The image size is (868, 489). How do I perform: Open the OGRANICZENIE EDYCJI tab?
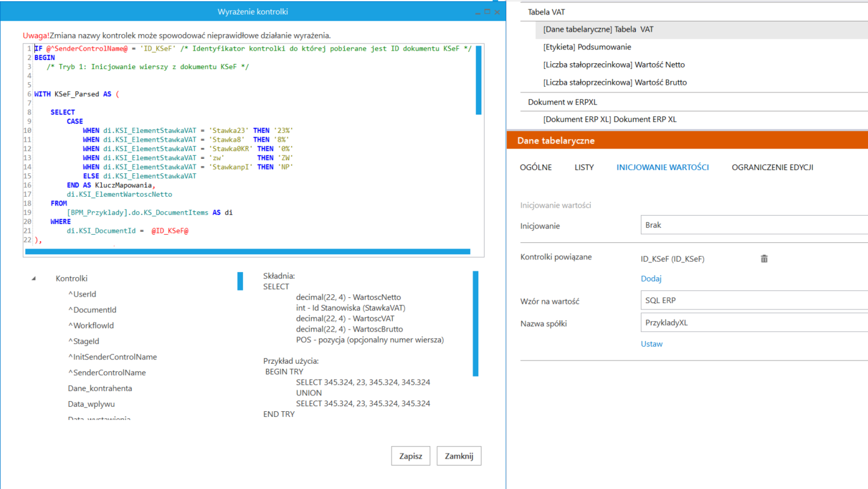pos(772,168)
